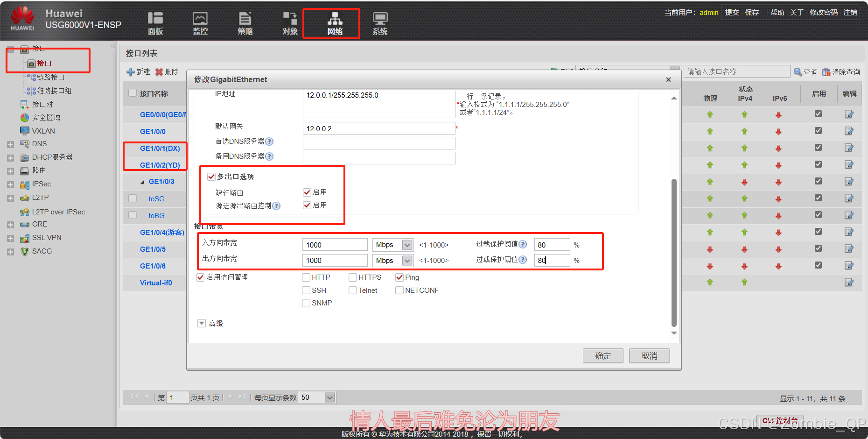
Task: Click inbound 过载保护阈值 help icon
Action: (x=523, y=244)
